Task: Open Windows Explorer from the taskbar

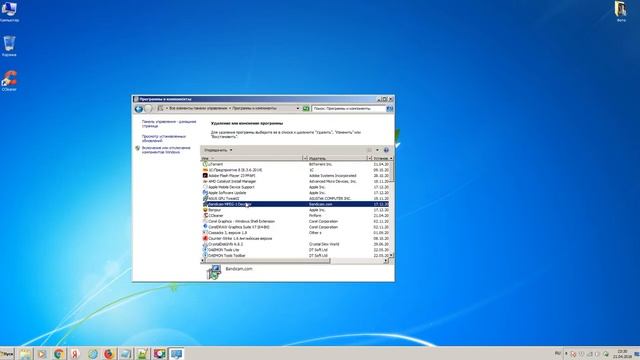Action: point(25,354)
